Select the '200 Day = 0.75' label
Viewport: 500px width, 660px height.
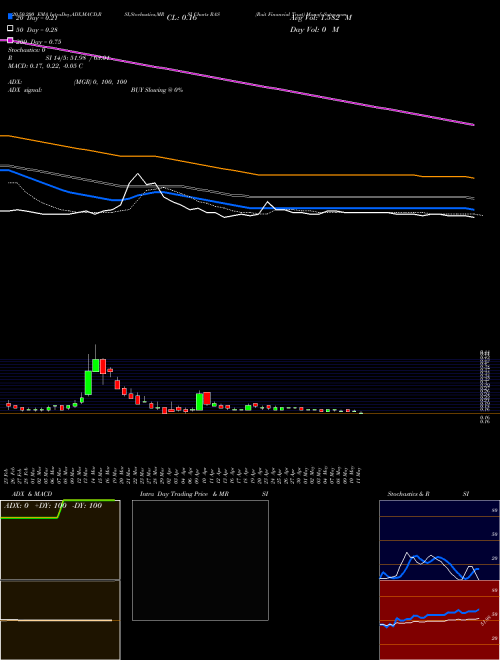point(38,42)
